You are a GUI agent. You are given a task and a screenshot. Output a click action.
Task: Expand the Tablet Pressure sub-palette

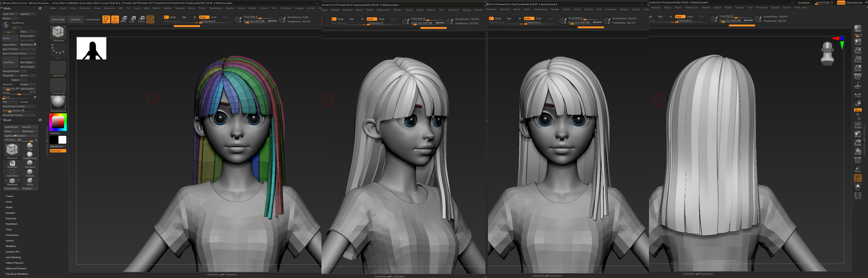pos(15,263)
